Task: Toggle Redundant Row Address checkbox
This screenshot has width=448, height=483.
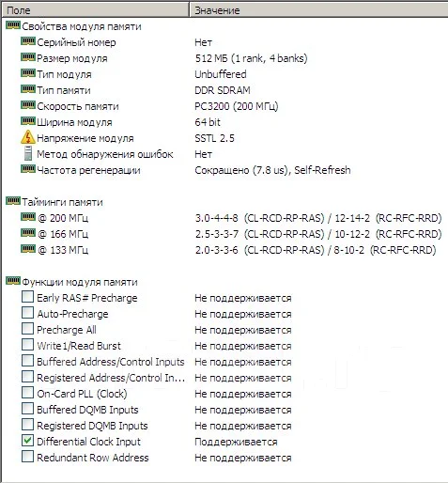Action: [27, 457]
